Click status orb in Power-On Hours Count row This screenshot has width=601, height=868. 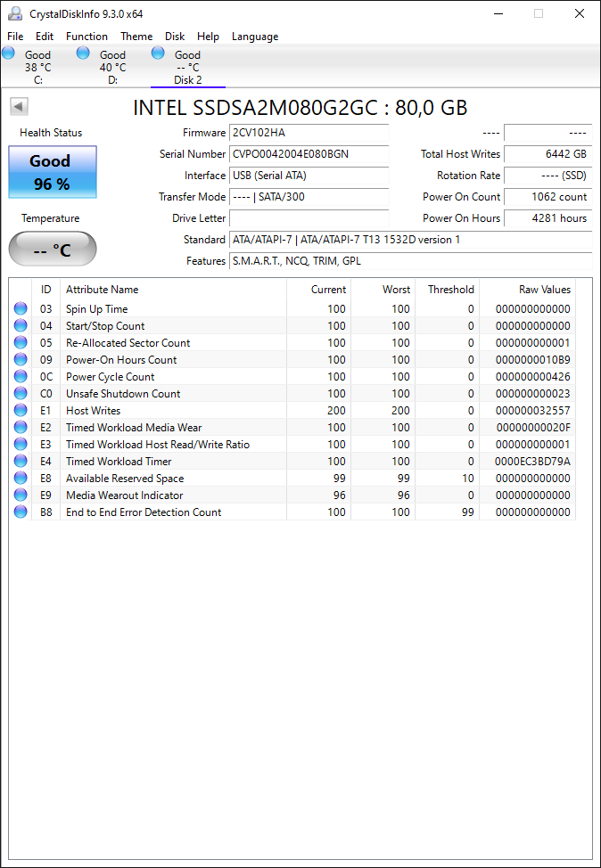(21, 359)
